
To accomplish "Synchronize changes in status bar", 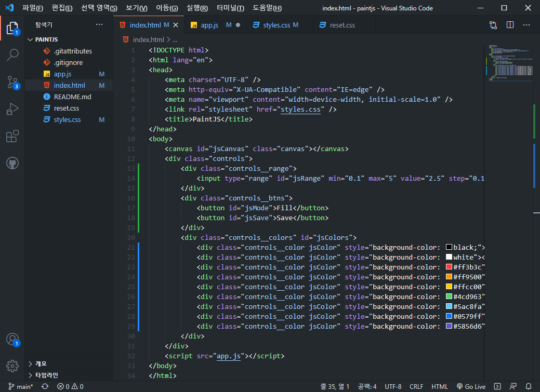I will [45, 386].
